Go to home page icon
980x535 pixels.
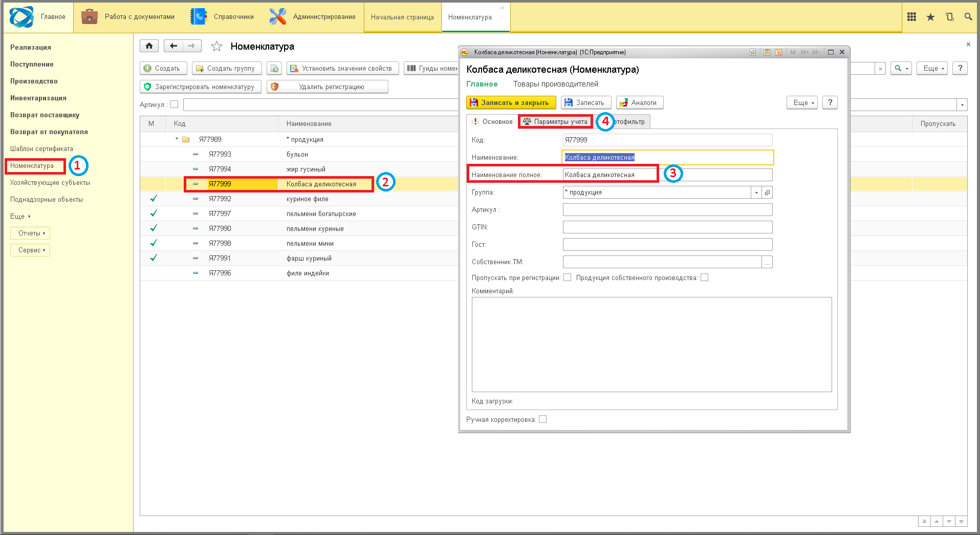click(149, 46)
